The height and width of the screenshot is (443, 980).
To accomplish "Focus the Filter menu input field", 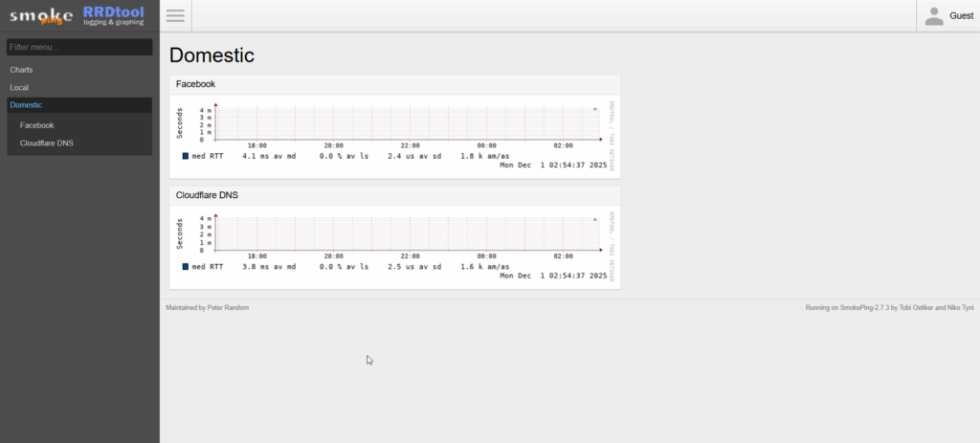I will click(x=79, y=47).
